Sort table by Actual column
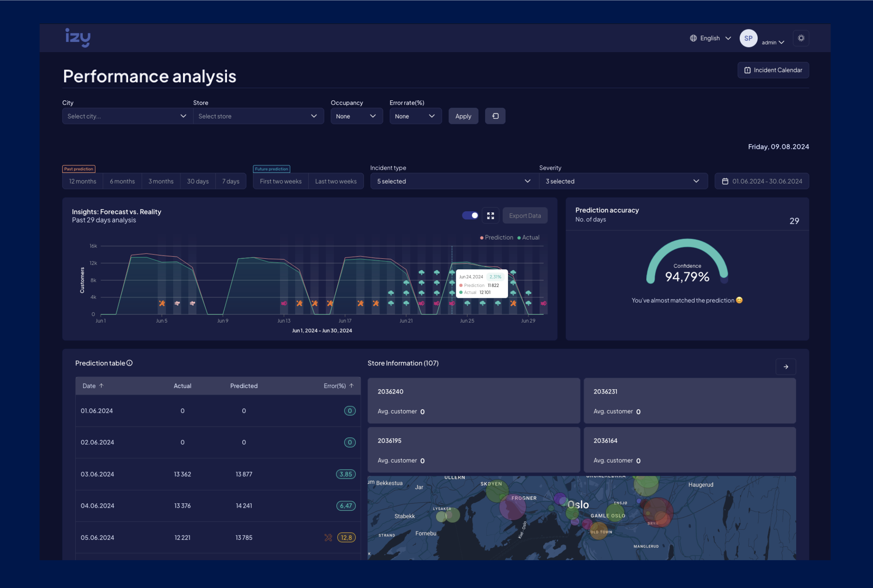The height and width of the screenshot is (588, 873). 182,386
